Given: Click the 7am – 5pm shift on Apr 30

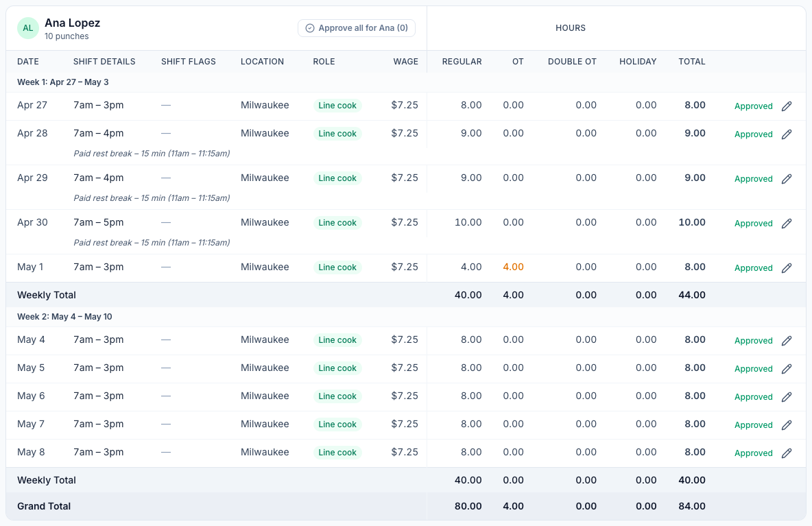Looking at the screenshot, I should (x=98, y=222).
